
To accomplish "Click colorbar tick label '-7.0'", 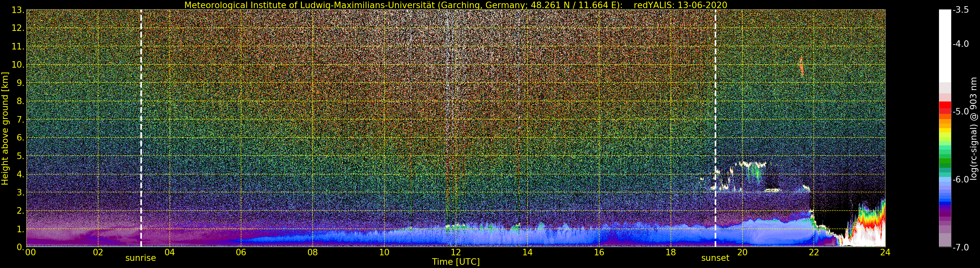I will pos(960,247).
